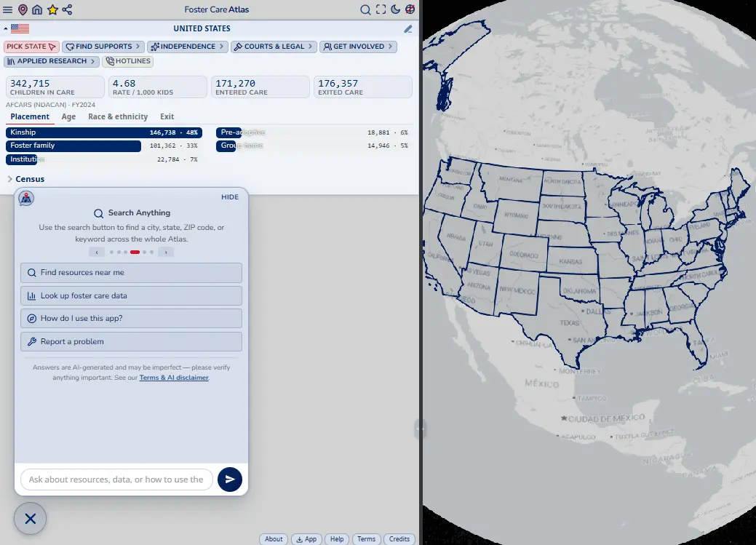Click How do I use this app?

131,318
